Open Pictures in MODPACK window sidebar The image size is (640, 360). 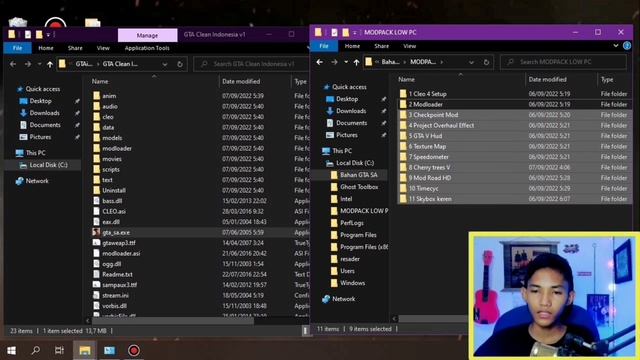347,135
